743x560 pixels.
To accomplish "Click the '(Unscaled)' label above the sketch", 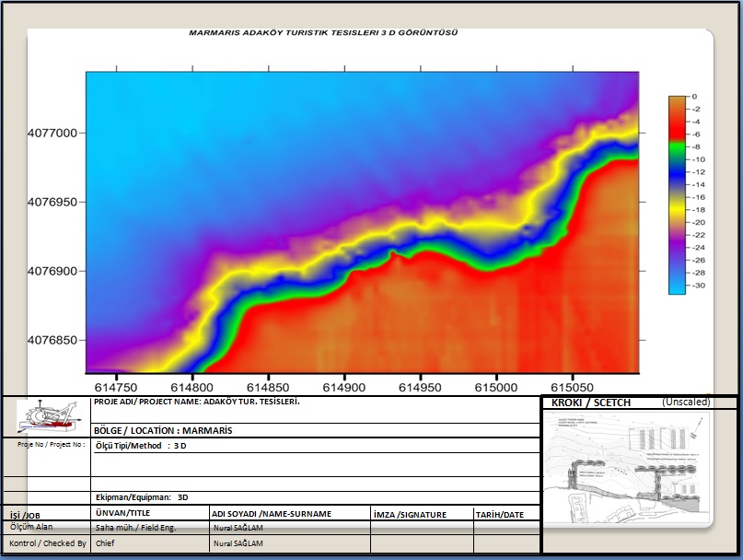I will pos(686,402).
